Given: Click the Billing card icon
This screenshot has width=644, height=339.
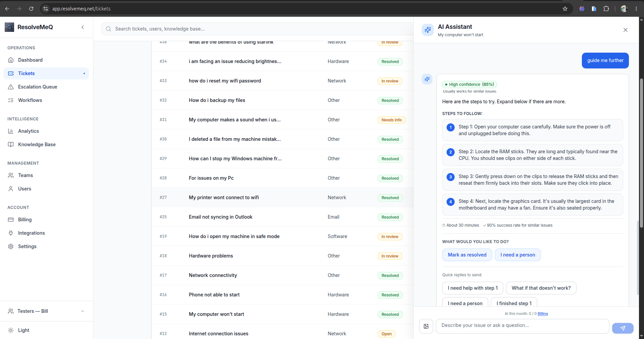Looking at the screenshot, I should 11,220.
